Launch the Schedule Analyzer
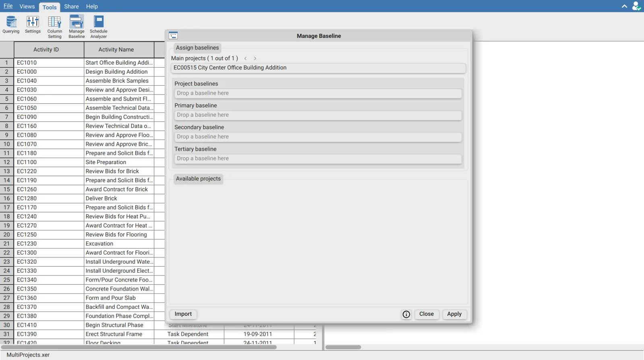 pos(99,27)
